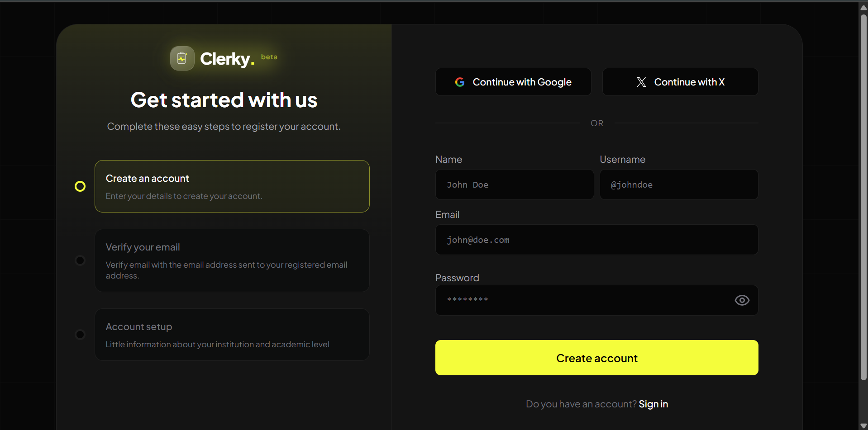
Task: Open the Account setup step card
Action: [232, 335]
